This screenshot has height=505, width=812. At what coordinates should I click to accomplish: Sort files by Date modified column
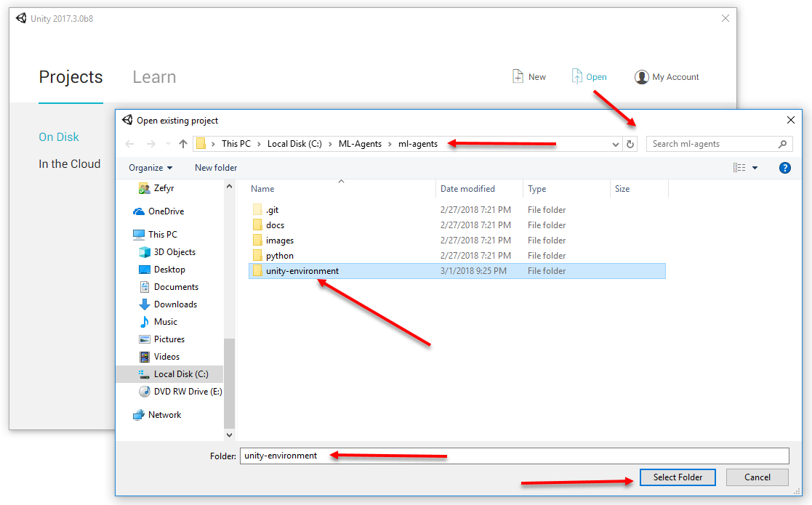(467, 189)
